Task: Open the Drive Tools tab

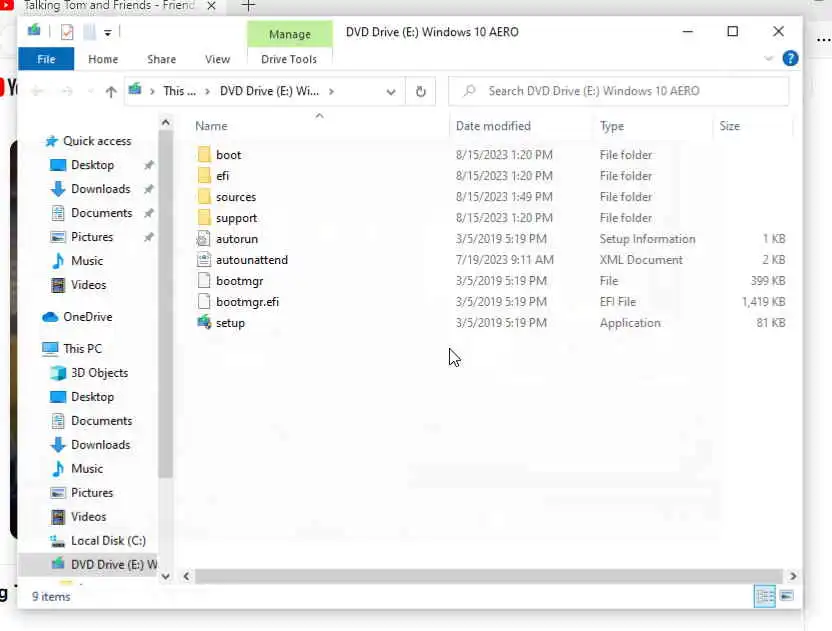Action: pos(289,59)
